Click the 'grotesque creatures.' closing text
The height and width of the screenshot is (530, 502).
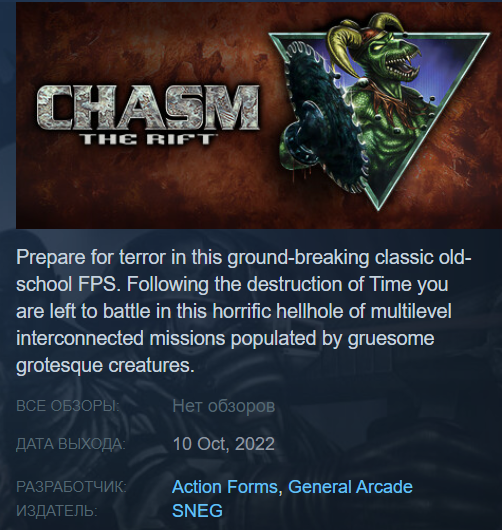(x=105, y=366)
